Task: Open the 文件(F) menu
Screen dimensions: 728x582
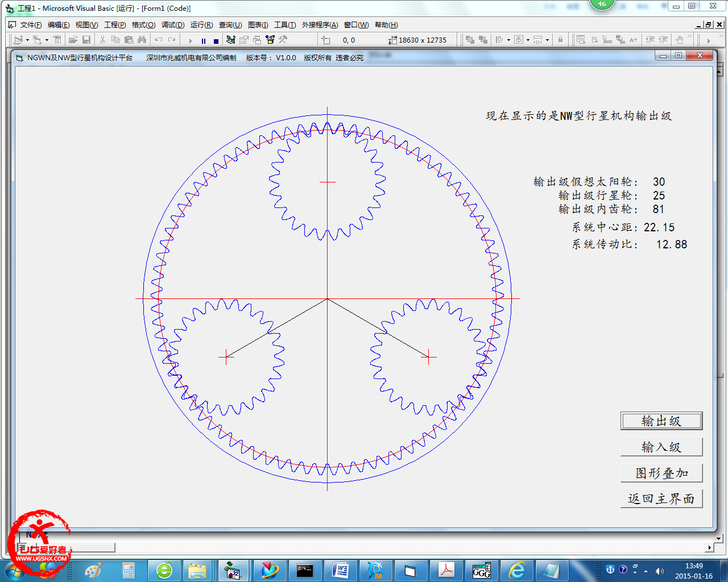Action: click(31, 24)
